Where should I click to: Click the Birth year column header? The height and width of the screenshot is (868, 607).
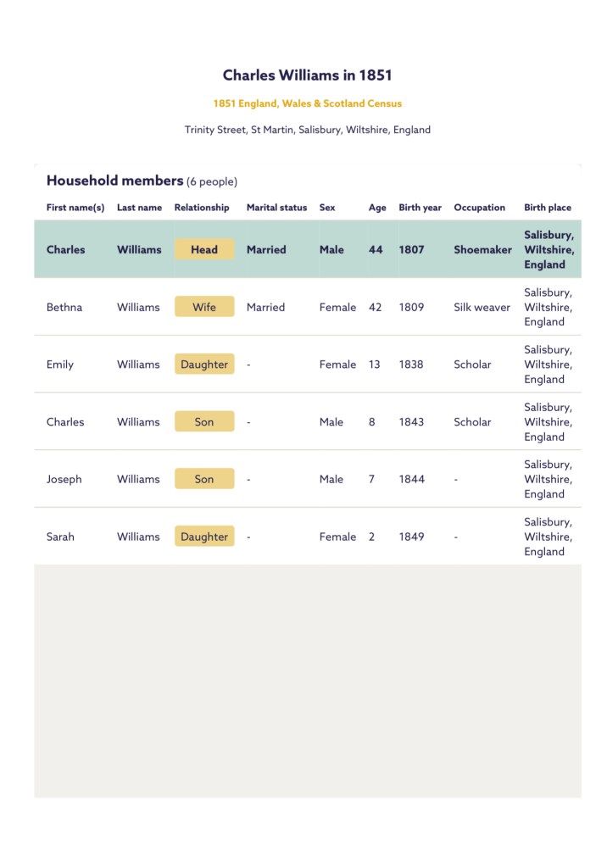(x=420, y=208)
